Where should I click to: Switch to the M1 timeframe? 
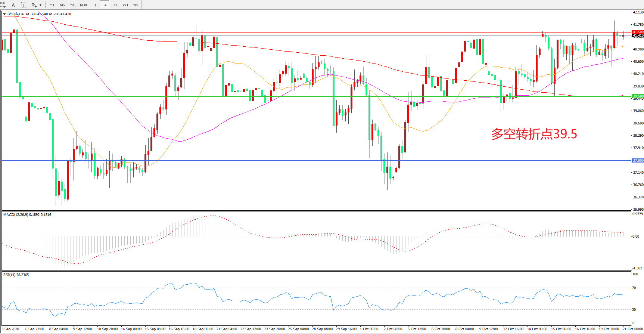[52, 5]
